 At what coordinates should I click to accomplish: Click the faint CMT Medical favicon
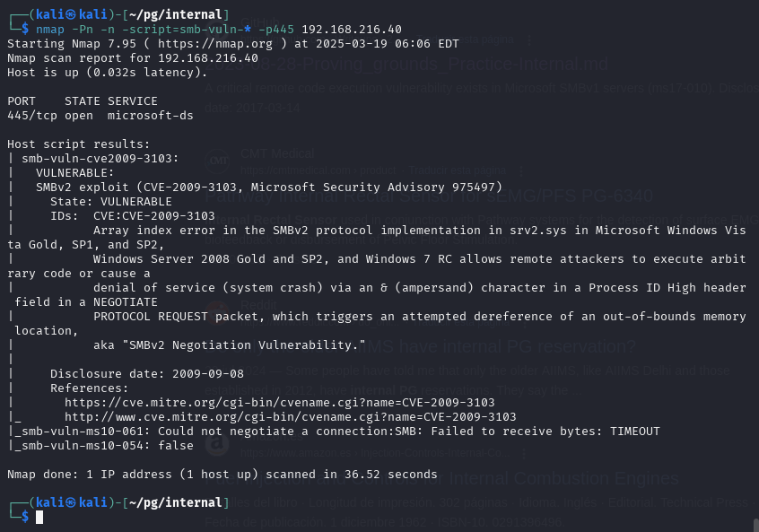217,161
